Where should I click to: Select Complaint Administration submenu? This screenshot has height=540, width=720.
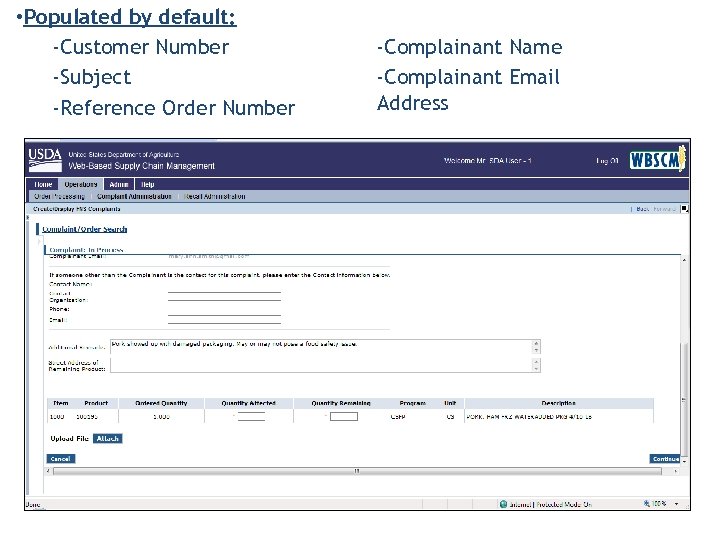pyautogui.click(x=134, y=197)
